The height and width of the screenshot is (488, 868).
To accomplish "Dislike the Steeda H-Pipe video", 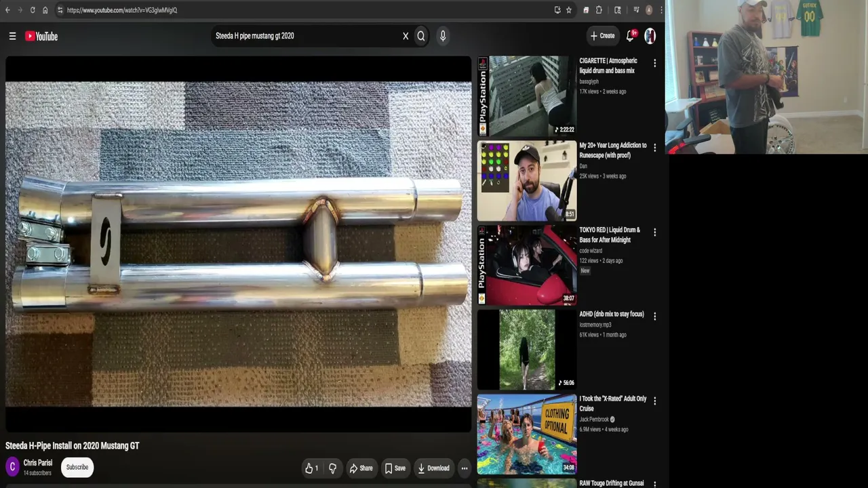I will point(332,468).
